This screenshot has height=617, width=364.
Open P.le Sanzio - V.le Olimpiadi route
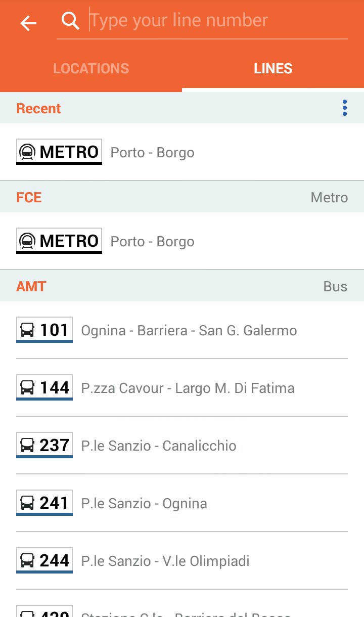165,561
